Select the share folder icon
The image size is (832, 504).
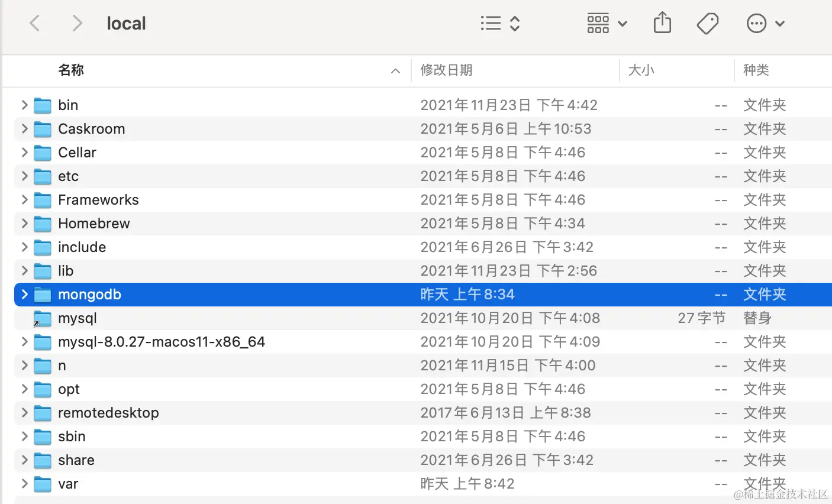(43, 460)
